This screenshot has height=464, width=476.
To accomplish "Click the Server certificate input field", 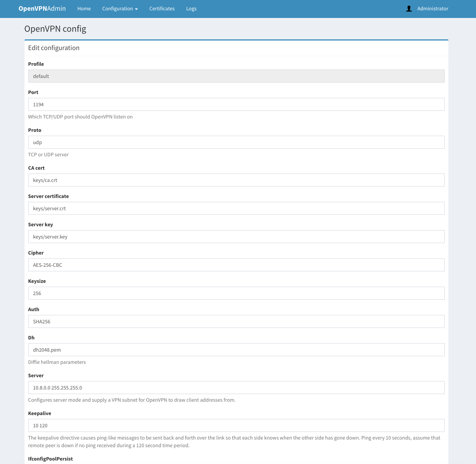I will [x=236, y=208].
